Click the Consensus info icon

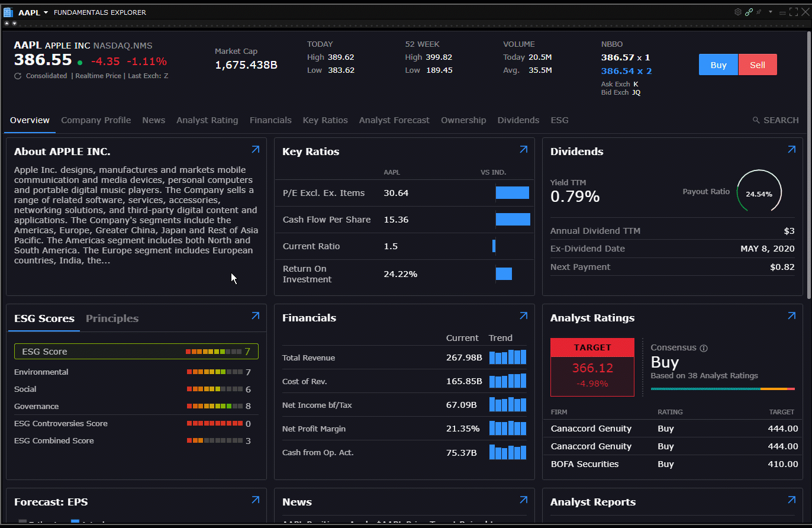[x=704, y=348]
